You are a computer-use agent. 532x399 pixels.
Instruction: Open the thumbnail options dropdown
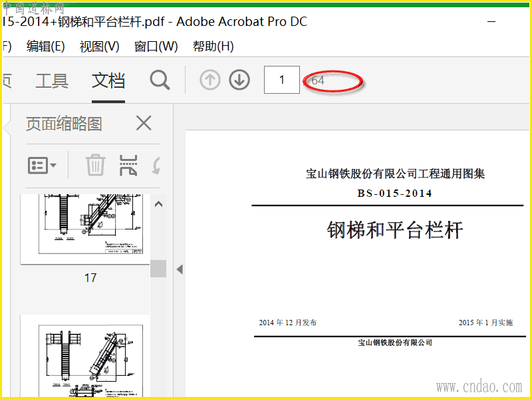tap(42, 166)
